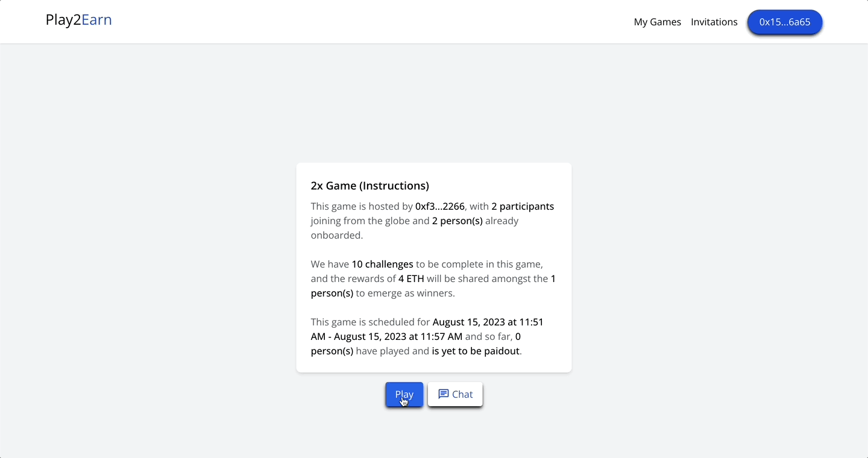Click the "2 person(s)" onboarded text

(458, 221)
